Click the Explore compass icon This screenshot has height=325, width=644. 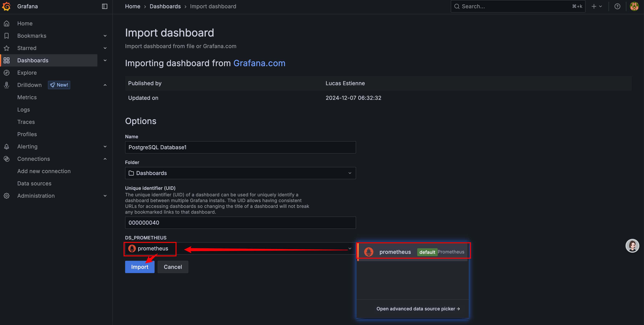[7, 73]
